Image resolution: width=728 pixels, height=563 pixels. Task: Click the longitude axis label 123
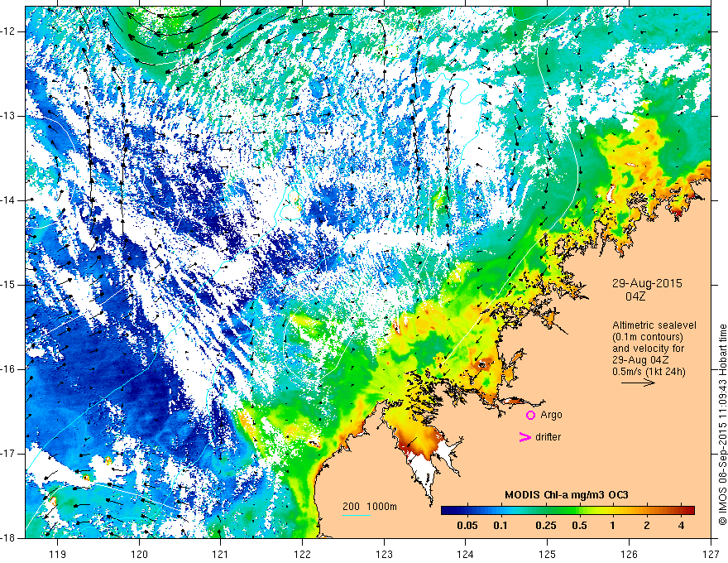[384, 554]
